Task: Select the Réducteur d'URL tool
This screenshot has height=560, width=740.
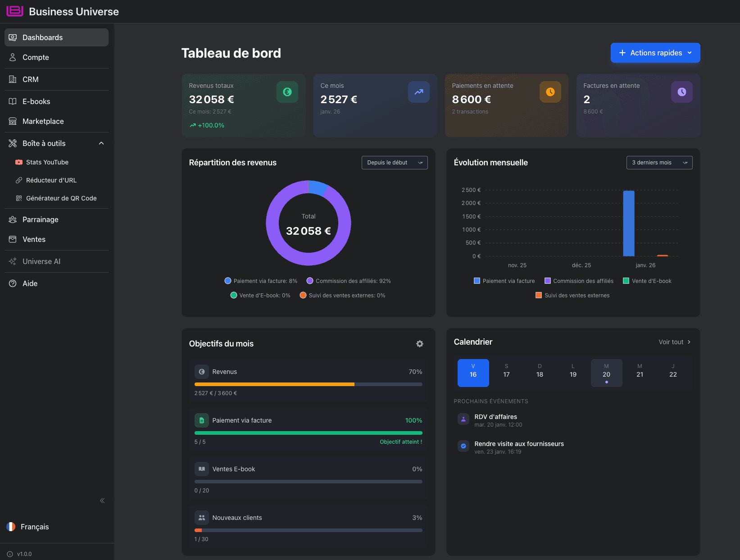Action: click(51, 180)
